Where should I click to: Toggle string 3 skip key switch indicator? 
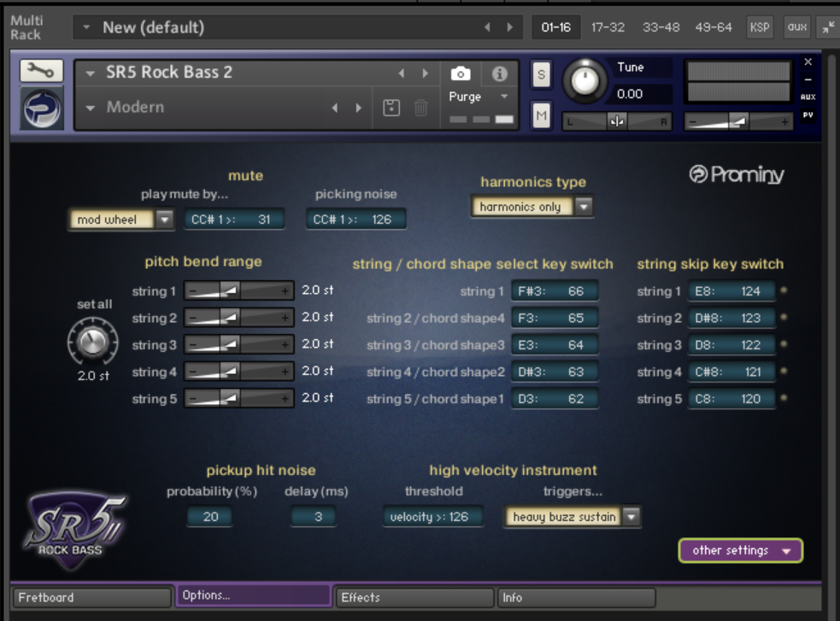784,344
